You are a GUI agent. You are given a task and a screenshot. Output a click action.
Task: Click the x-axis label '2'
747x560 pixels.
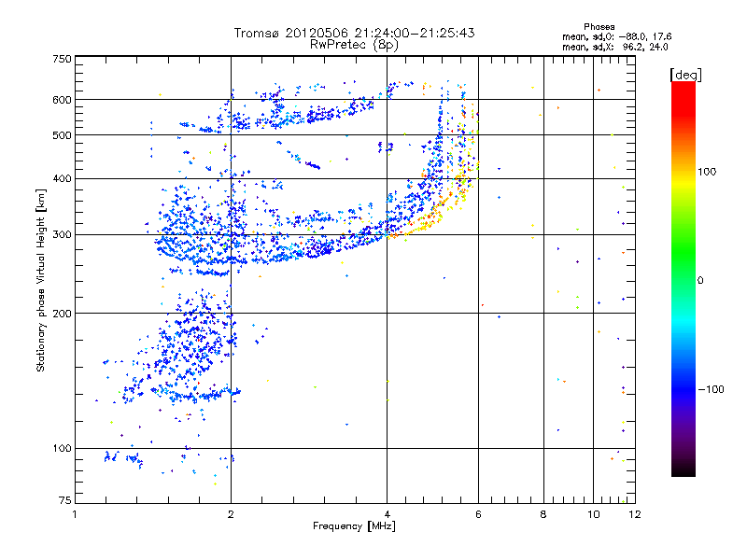[231, 514]
